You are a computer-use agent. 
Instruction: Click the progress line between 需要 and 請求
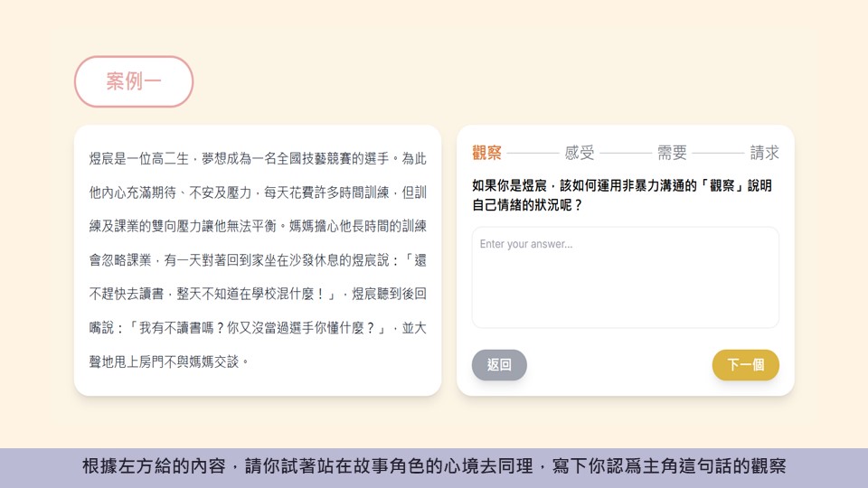click(718, 153)
